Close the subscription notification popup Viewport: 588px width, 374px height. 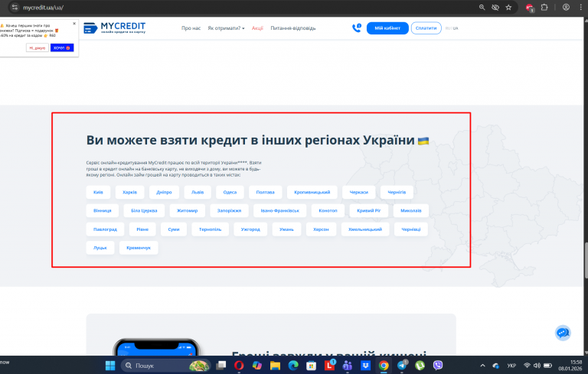pos(74,23)
